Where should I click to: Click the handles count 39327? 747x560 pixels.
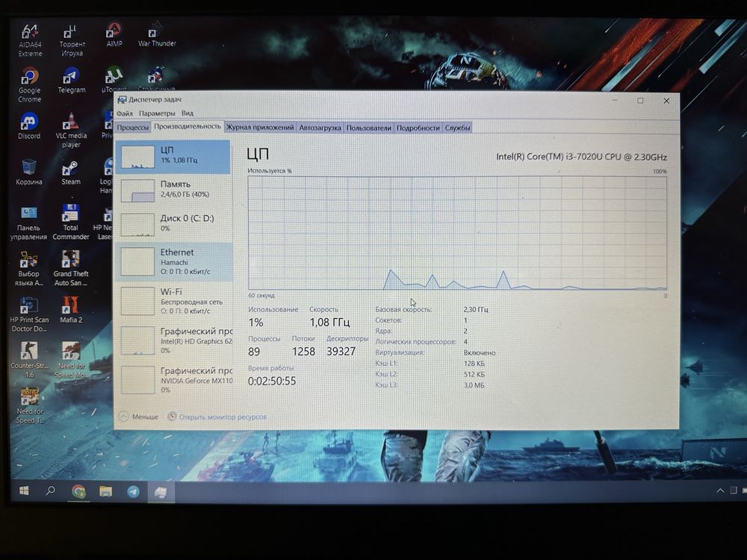click(x=341, y=352)
